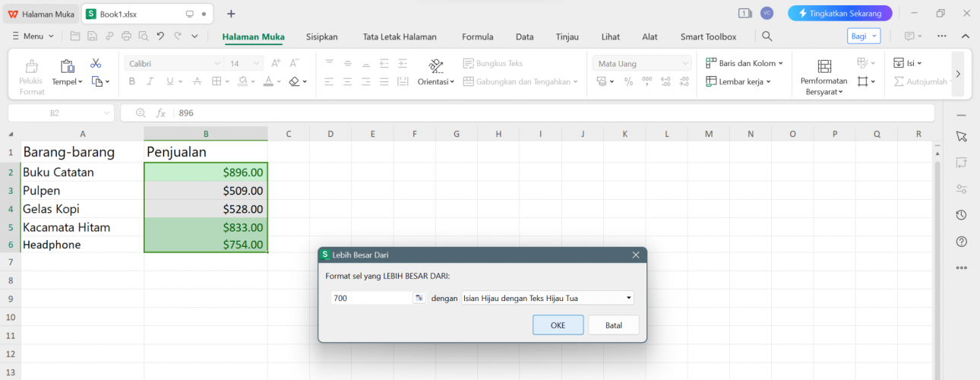Switch to the Formula tab
This screenshot has height=380, width=980.
(477, 36)
